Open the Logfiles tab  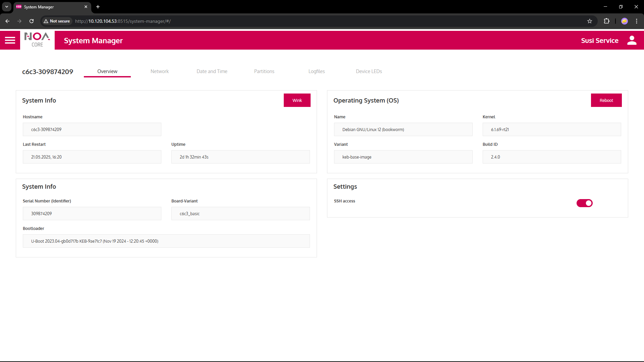pos(316,71)
